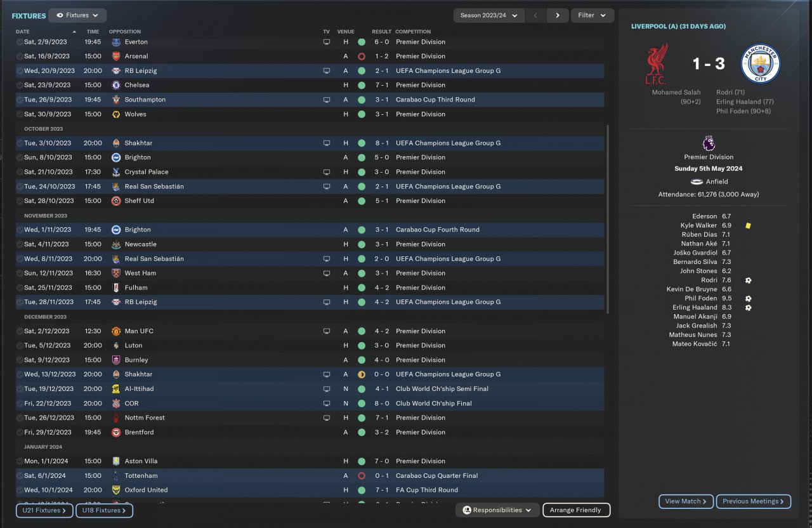Image resolution: width=812 pixels, height=528 pixels.
Task: Click the fixtures list vertical scrollbar
Action: point(608,218)
